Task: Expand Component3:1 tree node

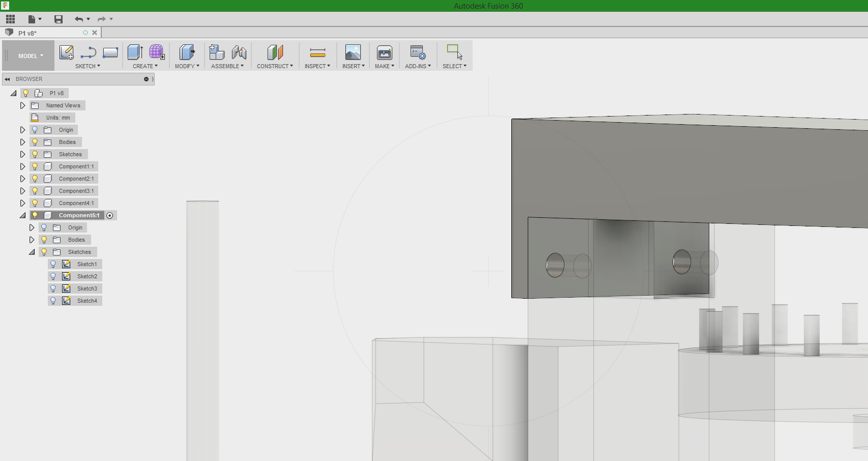Action: [x=22, y=191]
